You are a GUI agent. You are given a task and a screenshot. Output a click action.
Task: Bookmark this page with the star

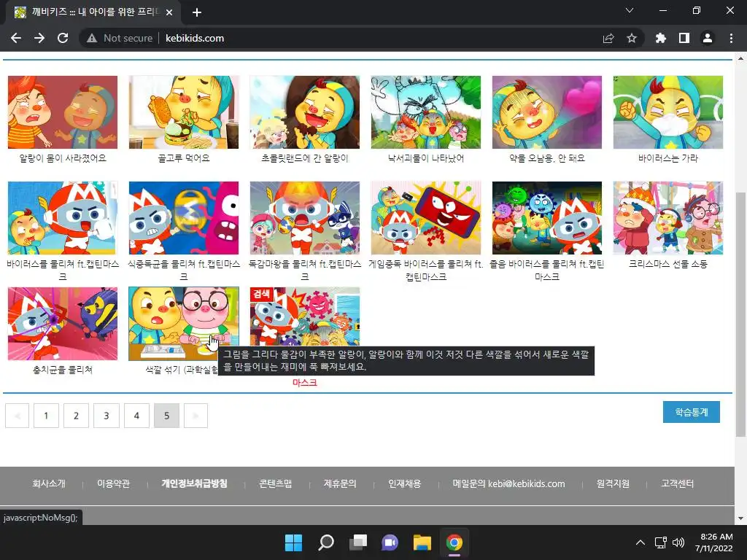point(632,38)
